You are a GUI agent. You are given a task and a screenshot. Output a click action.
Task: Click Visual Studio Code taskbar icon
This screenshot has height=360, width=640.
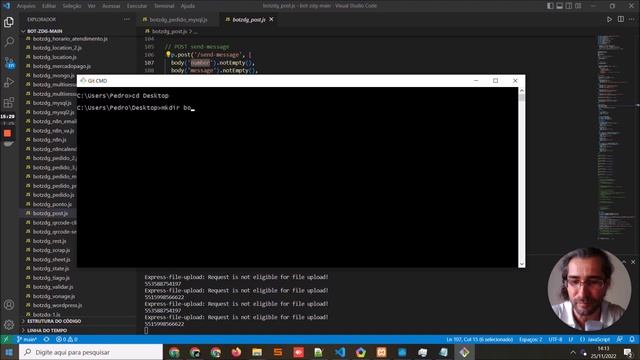pos(340,352)
